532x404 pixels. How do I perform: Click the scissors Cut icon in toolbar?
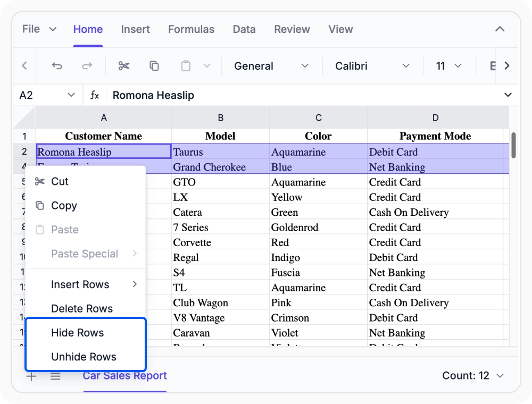(124, 66)
